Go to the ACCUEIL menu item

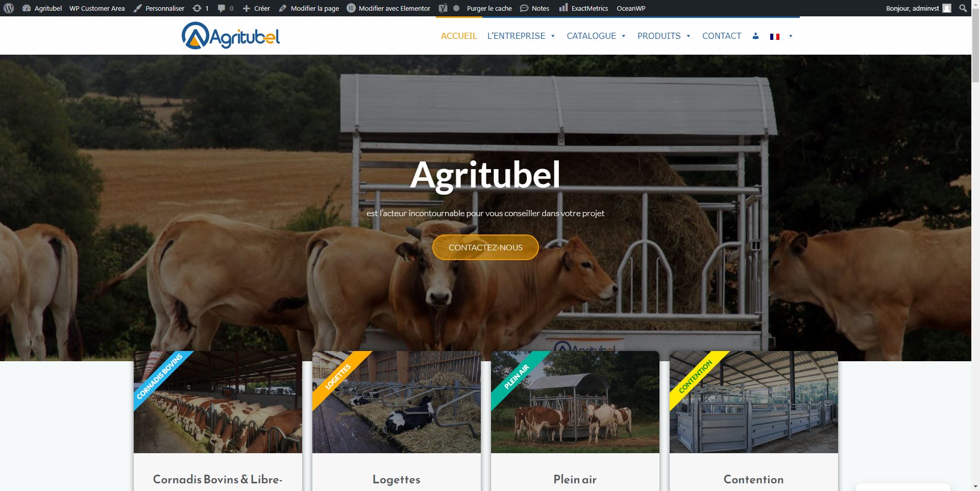459,36
